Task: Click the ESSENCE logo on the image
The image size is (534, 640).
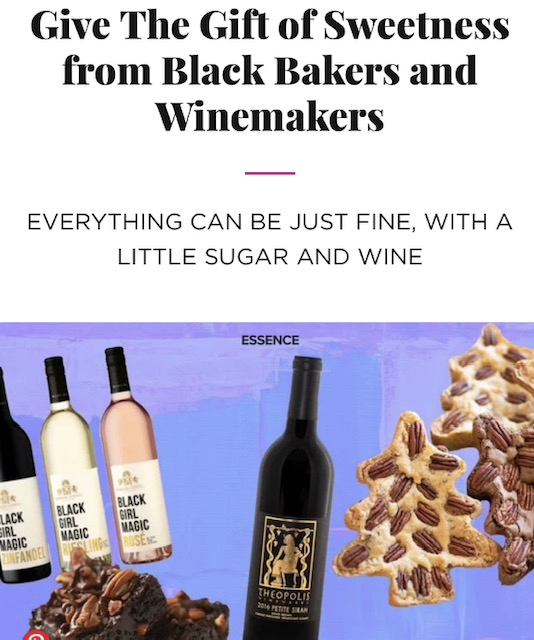Action: 270,340
